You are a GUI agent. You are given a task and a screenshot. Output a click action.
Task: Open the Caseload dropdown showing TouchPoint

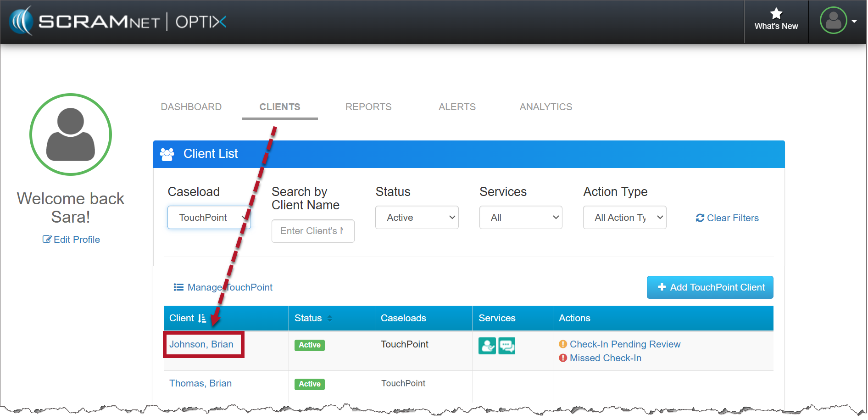point(209,218)
